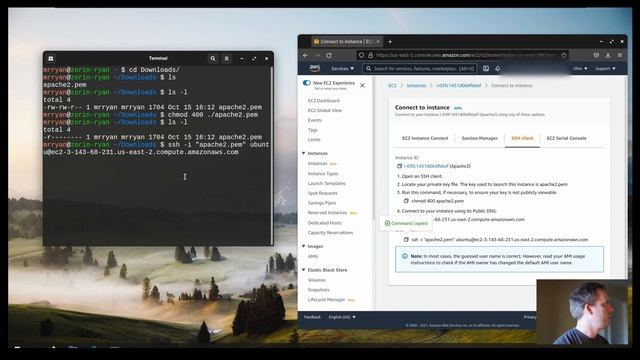Open the Pocket icon in Firefox toolbar
Image resolution: width=640 pixels, height=360 pixels.
point(596,55)
